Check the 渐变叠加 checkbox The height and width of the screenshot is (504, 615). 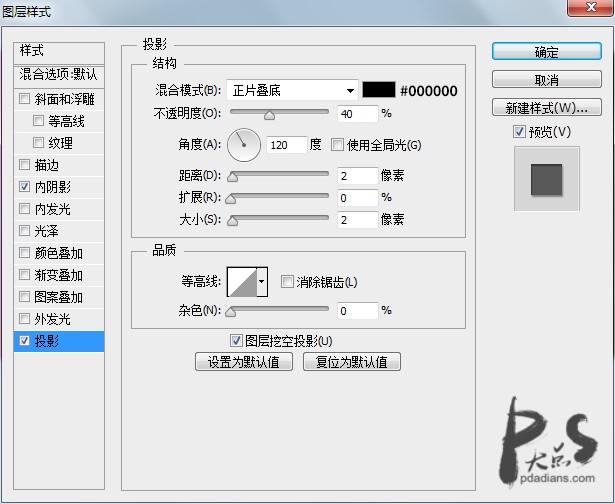click(x=24, y=274)
